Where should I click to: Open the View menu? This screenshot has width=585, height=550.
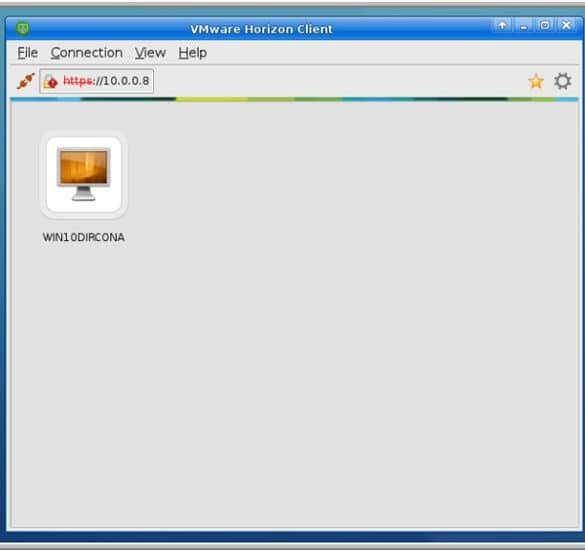pos(150,53)
